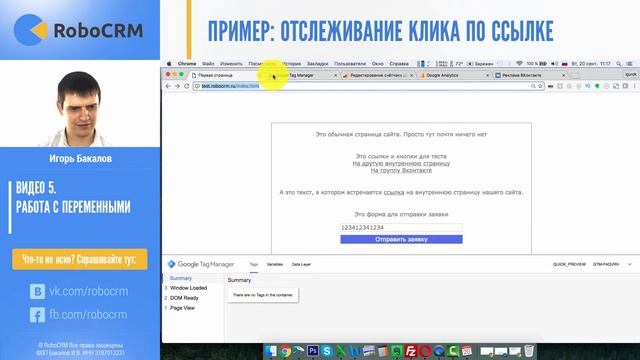
Task: Open the Apple menu
Action: coord(169,64)
